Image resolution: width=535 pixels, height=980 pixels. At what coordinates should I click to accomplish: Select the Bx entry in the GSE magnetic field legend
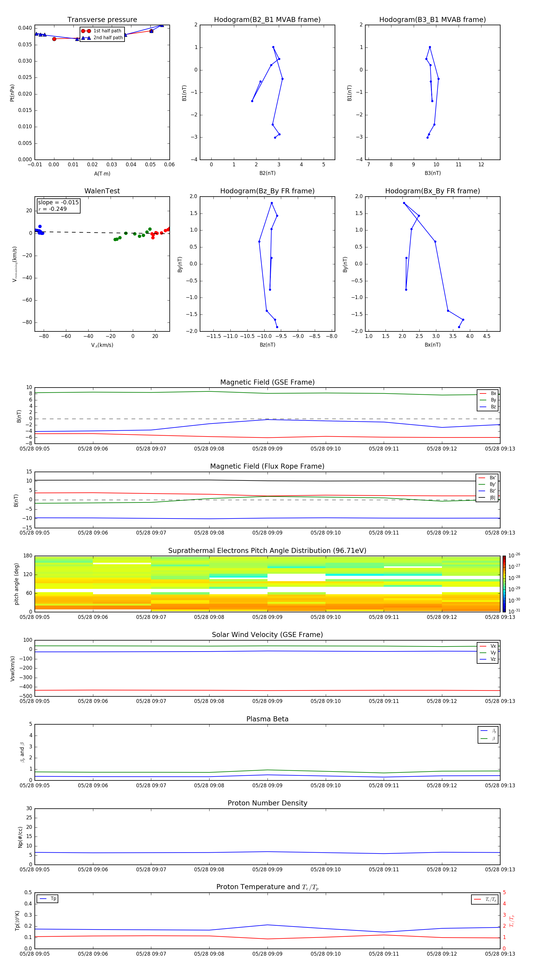coord(488,393)
